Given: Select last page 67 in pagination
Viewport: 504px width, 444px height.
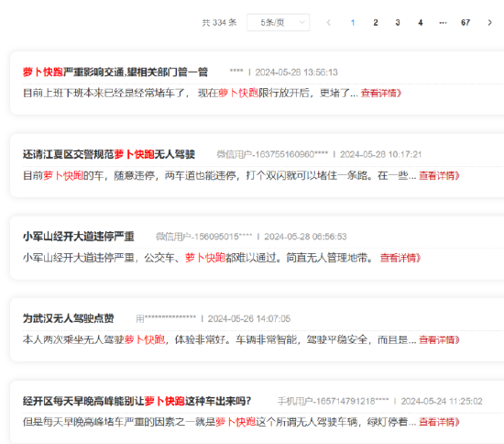Looking at the screenshot, I should coord(466,23).
